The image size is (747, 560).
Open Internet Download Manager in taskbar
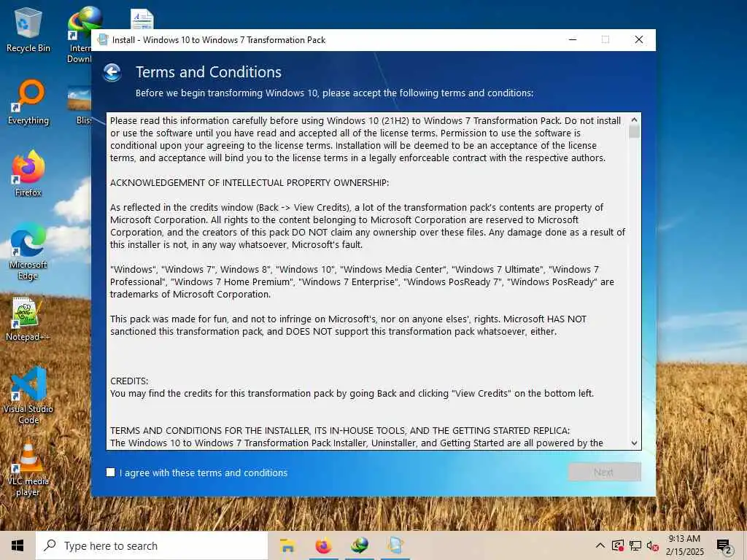pos(360,545)
